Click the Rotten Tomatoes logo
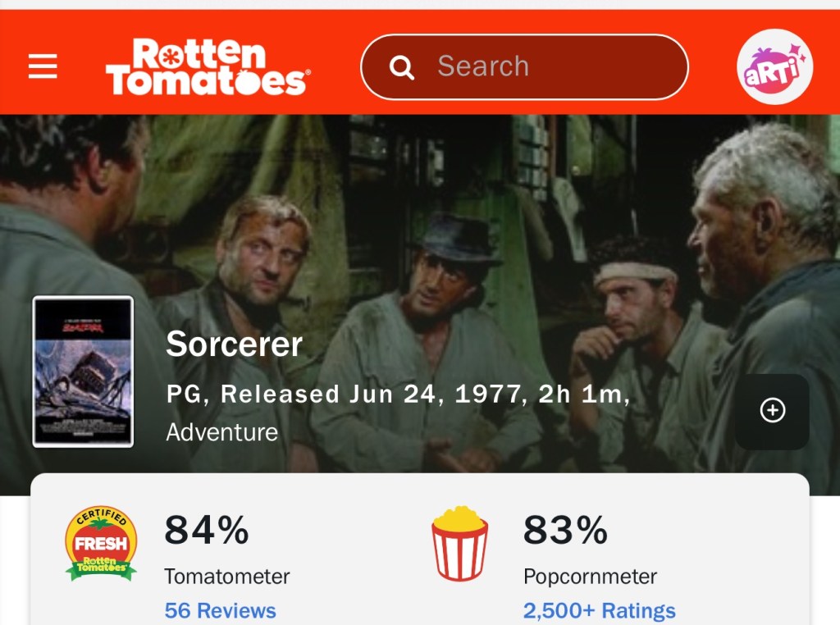Image resolution: width=840 pixels, height=625 pixels. 207,66
